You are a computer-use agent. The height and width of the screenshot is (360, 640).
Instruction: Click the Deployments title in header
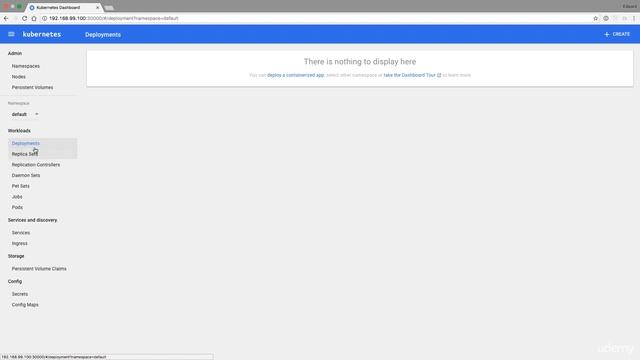(103, 35)
